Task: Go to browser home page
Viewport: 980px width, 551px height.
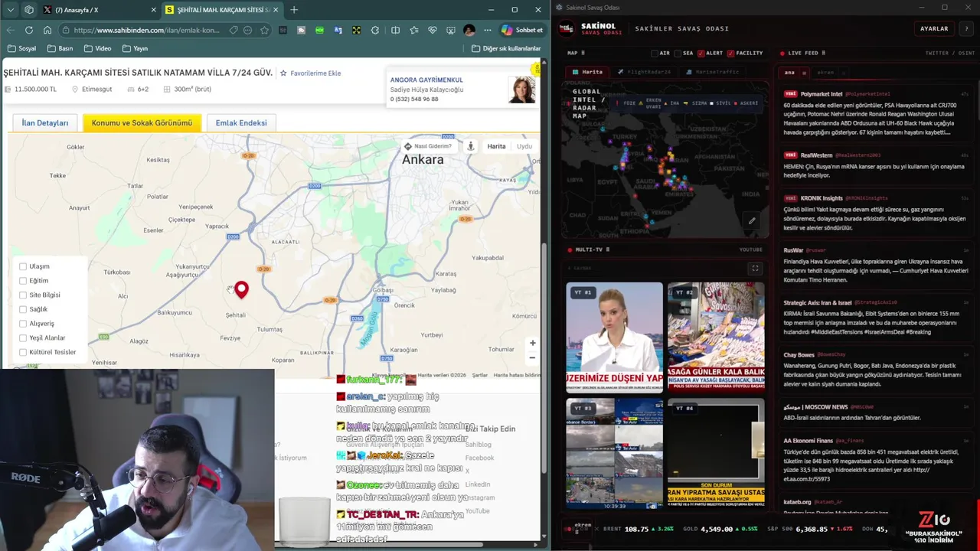Action: click(x=47, y=30)
